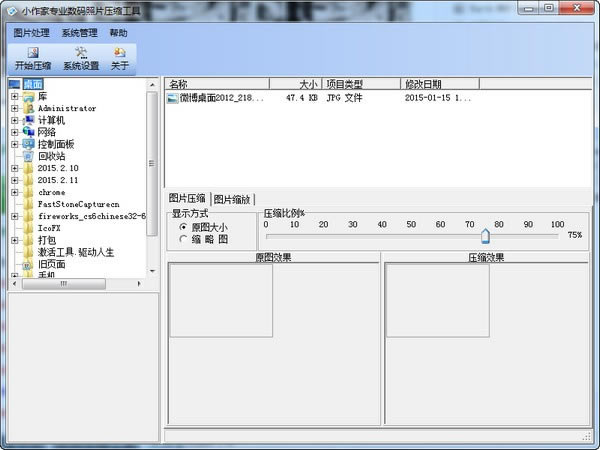The width and height of the screenshot is (600, 450).
Task: Click the 压缩比例 slider handle
Action: (x=485, y=237)
